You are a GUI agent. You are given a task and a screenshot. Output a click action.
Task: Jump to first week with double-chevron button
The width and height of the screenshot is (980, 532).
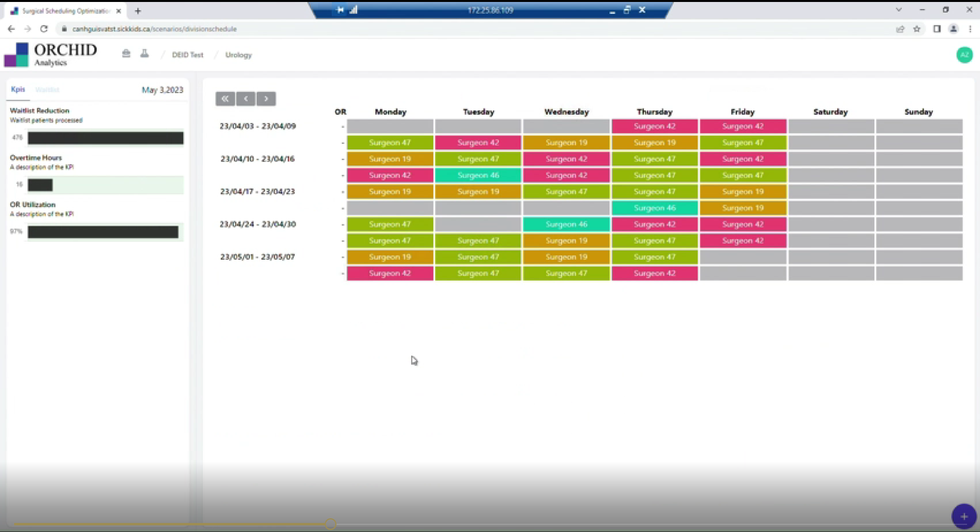coord(225,99)
